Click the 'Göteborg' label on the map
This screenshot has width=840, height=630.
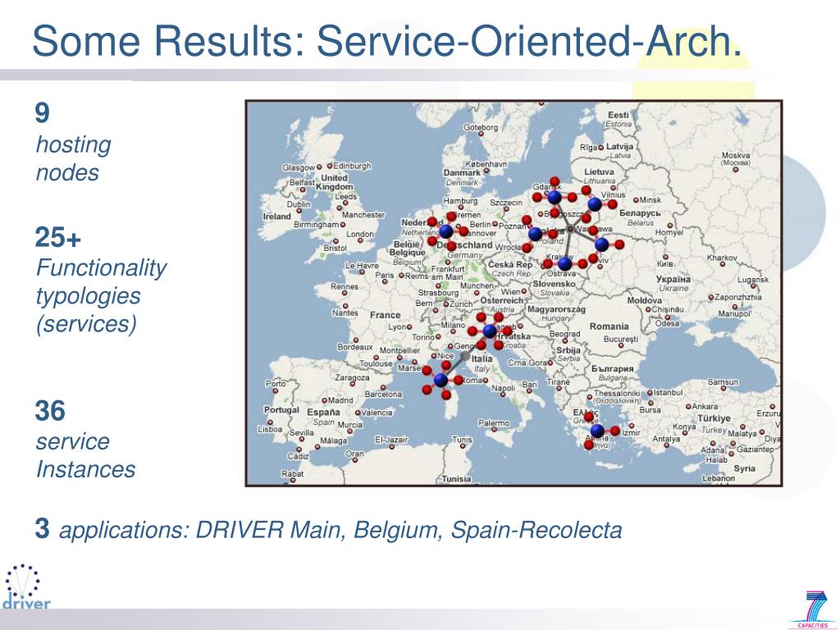tap(481, 127)
